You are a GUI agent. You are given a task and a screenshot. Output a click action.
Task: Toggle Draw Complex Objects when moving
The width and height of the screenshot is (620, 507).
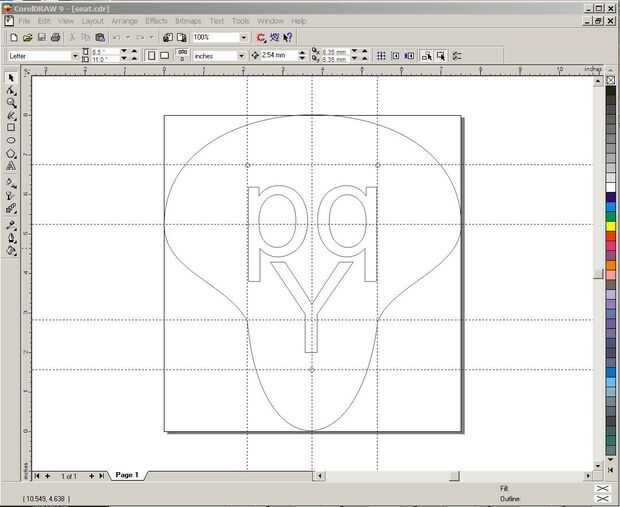point(427,56)
